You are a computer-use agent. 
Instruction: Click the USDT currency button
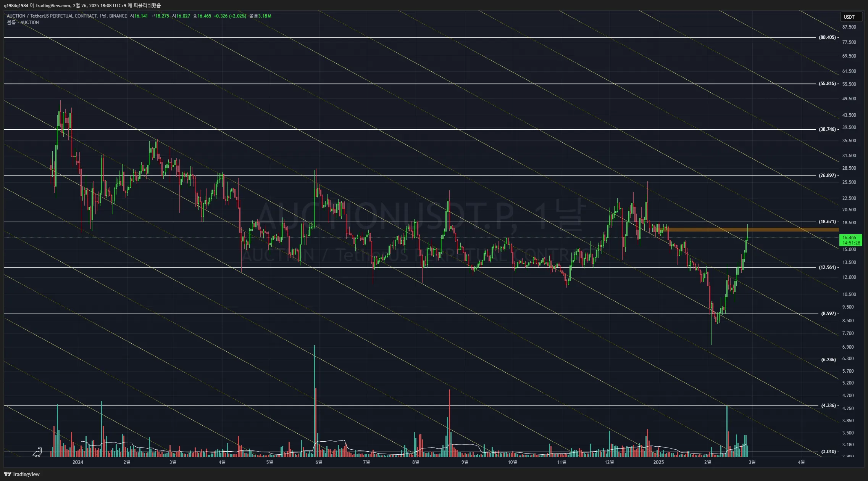point(851,17)
